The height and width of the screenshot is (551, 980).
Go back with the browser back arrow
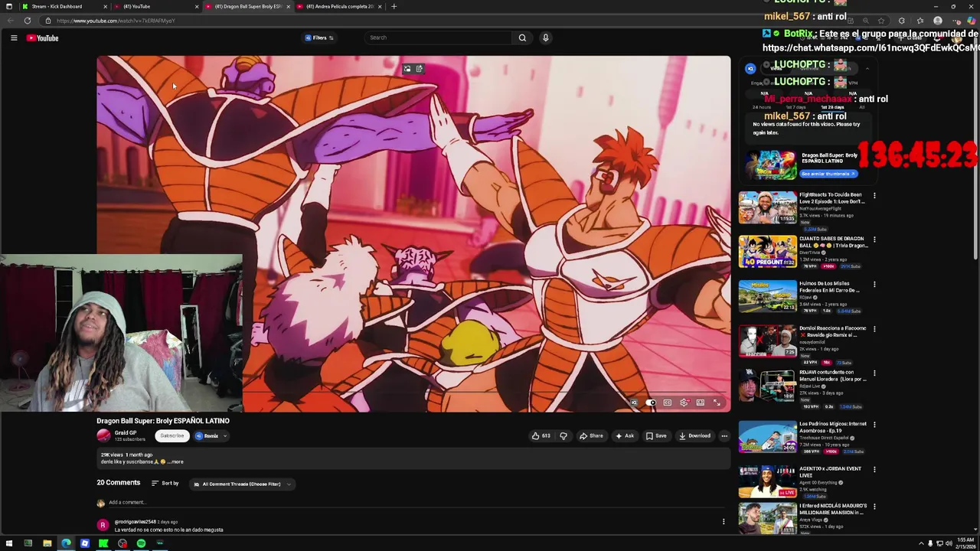coord(11,21)
